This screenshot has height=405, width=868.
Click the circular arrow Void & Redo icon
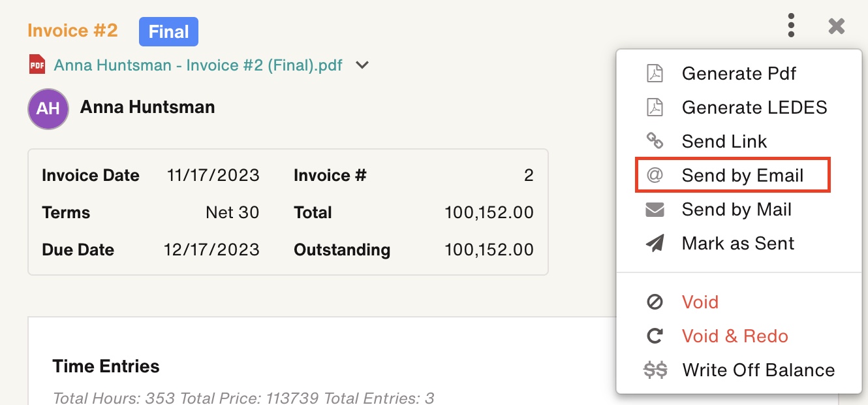click(x=655, y=336)
